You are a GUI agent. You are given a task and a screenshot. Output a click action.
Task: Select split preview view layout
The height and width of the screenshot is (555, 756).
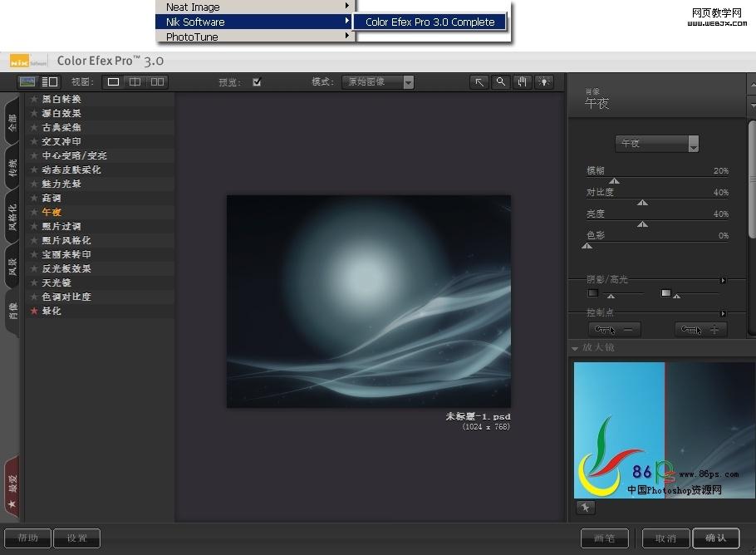[135, 82]
